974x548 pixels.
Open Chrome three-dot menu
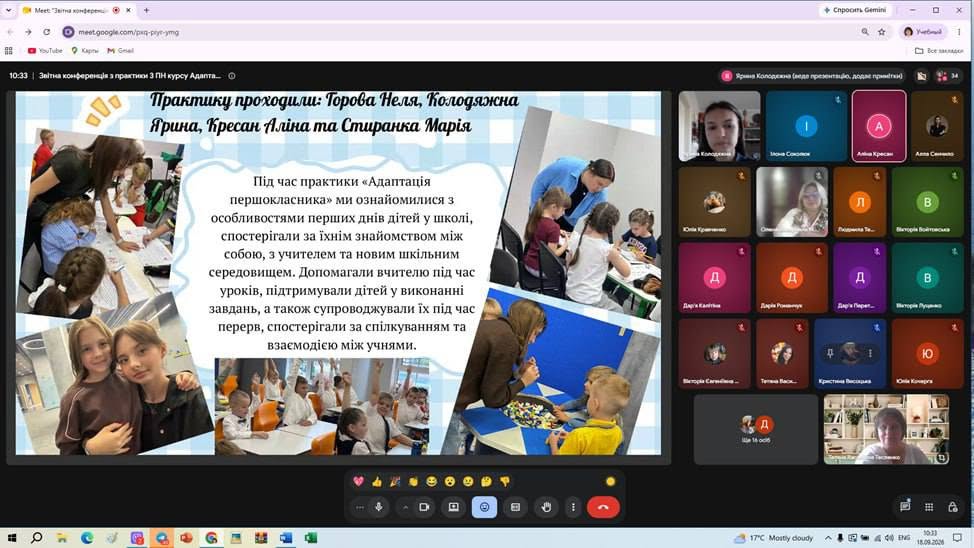pos(960,32)
